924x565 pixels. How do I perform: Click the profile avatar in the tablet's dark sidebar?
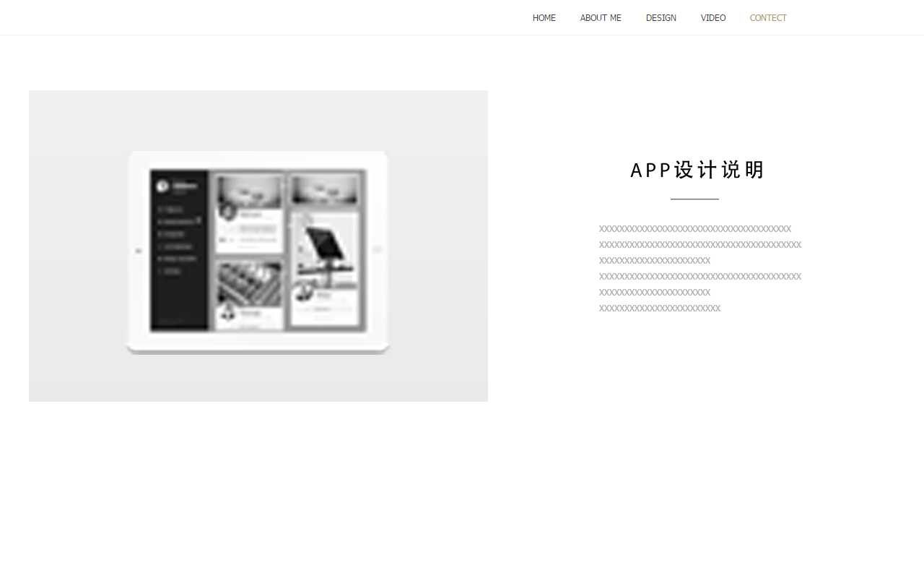[x=163, y=186]
